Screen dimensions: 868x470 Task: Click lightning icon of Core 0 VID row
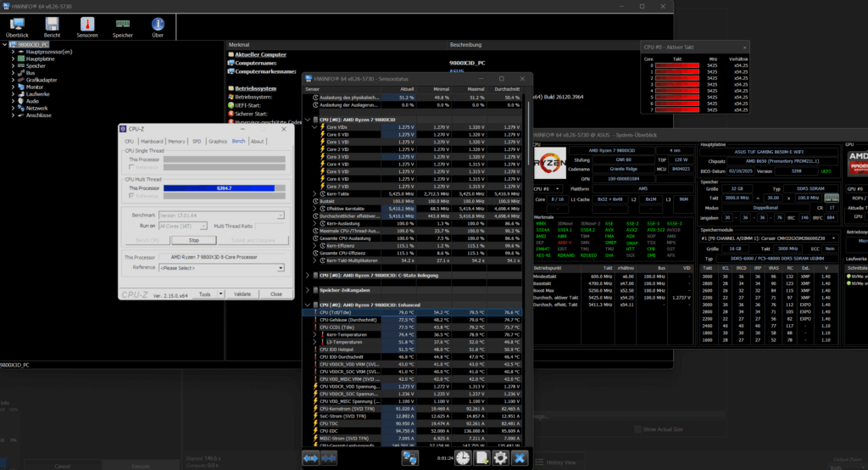click(323, 135)
